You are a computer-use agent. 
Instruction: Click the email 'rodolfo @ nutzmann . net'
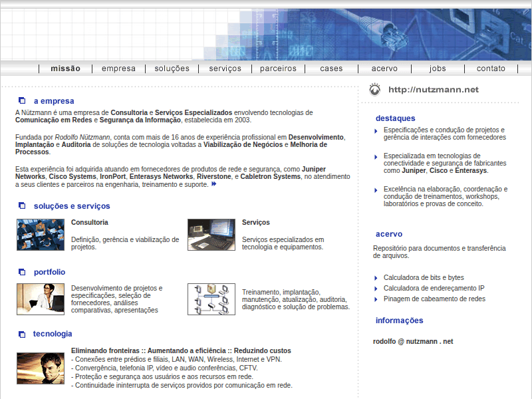[413, 341]
